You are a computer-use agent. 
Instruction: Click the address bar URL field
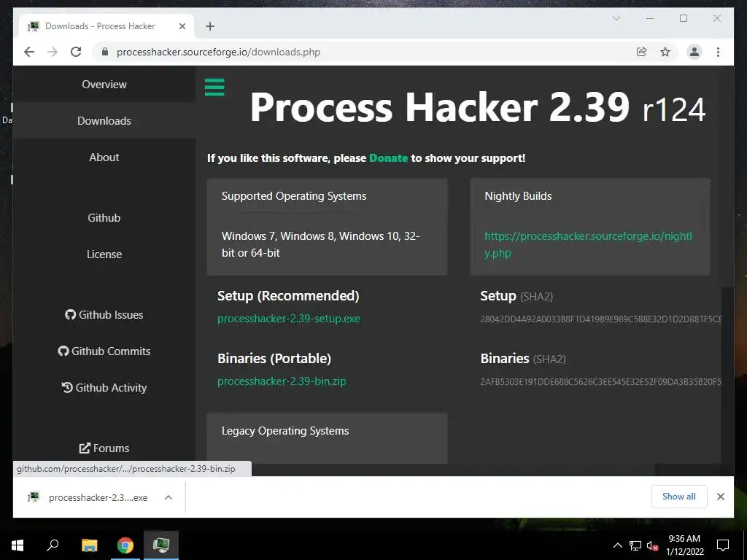pyautogui.click(x=371, y=52)
